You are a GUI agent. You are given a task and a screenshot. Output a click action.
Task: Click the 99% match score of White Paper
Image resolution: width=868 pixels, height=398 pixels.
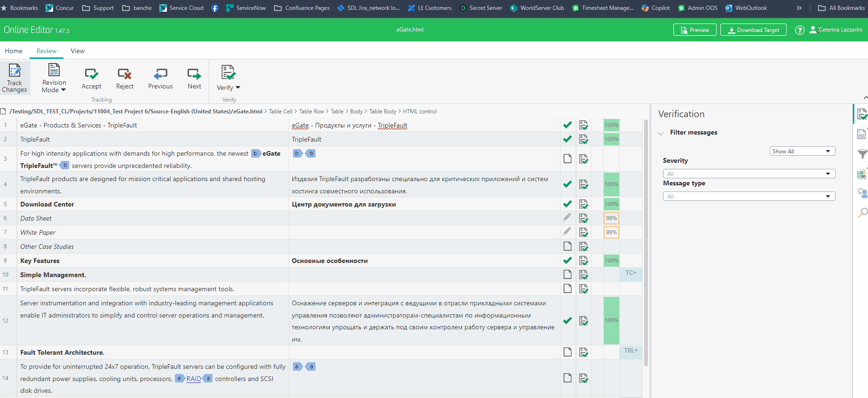coord(611,232)
